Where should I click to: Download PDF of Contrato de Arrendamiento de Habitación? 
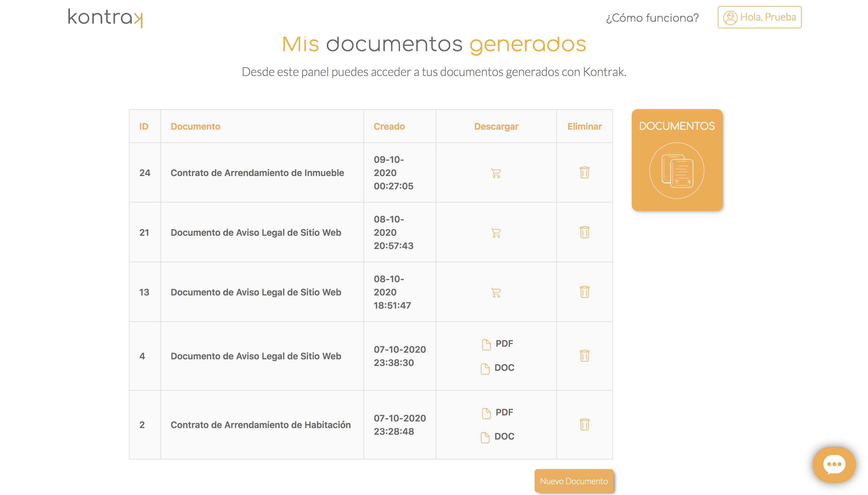point(498,412)
